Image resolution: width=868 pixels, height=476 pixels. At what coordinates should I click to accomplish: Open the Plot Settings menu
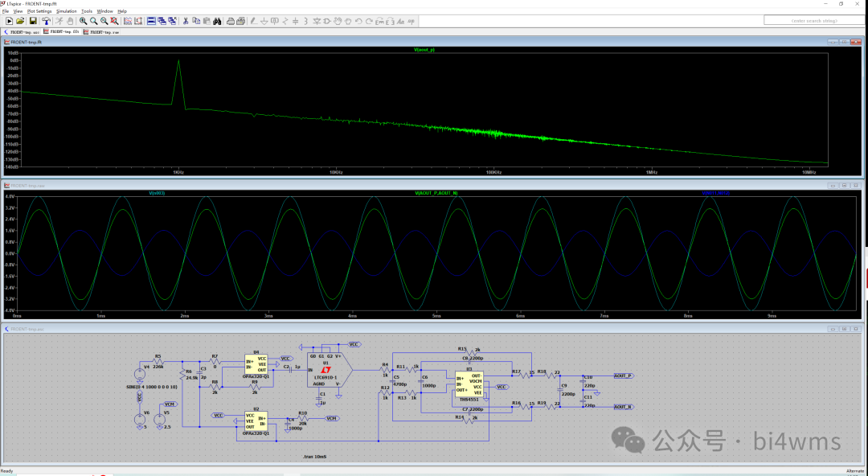[39, 11]
